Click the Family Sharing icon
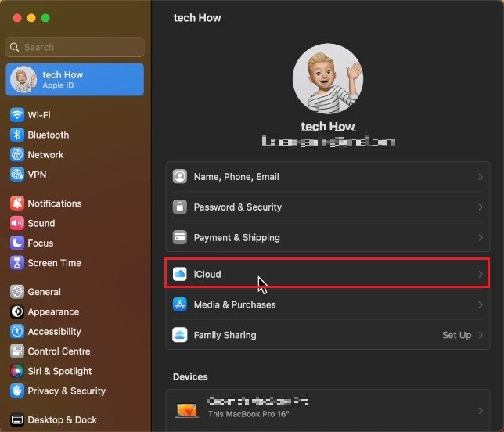 pos(180,335)
